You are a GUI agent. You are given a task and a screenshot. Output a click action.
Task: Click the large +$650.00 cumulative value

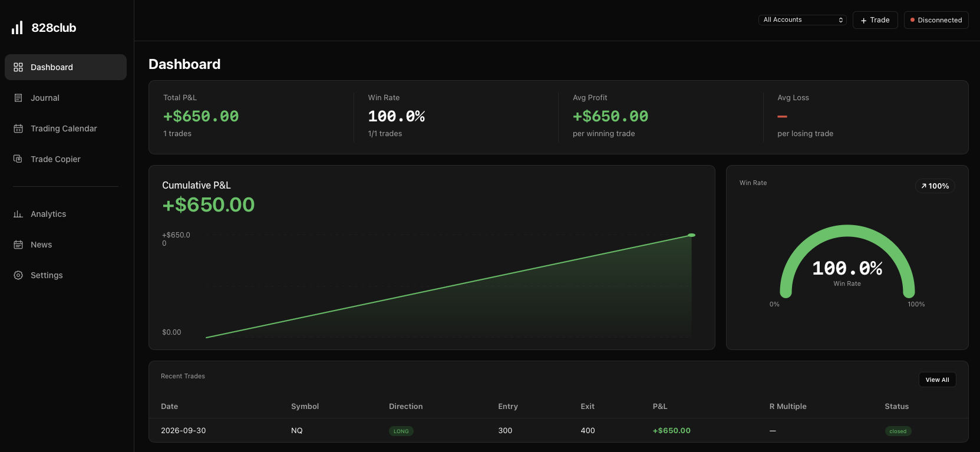209,204
